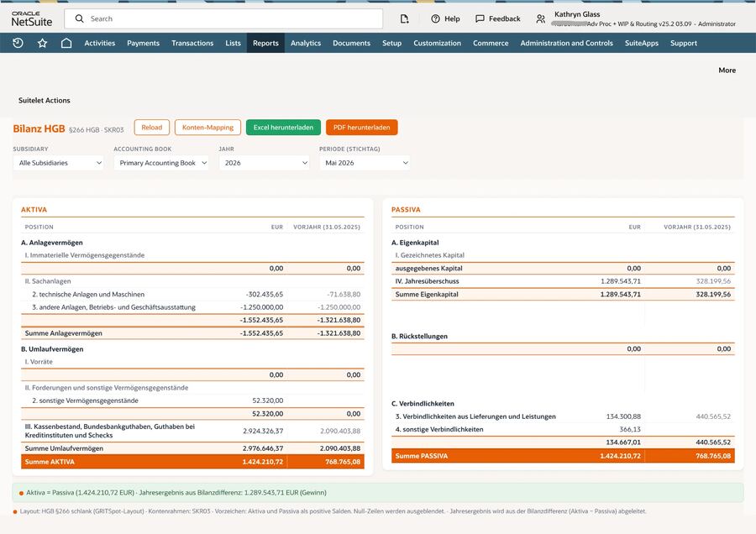
Task: Click 'Summe PASSIVA' total row label
Action: [422, 455]
